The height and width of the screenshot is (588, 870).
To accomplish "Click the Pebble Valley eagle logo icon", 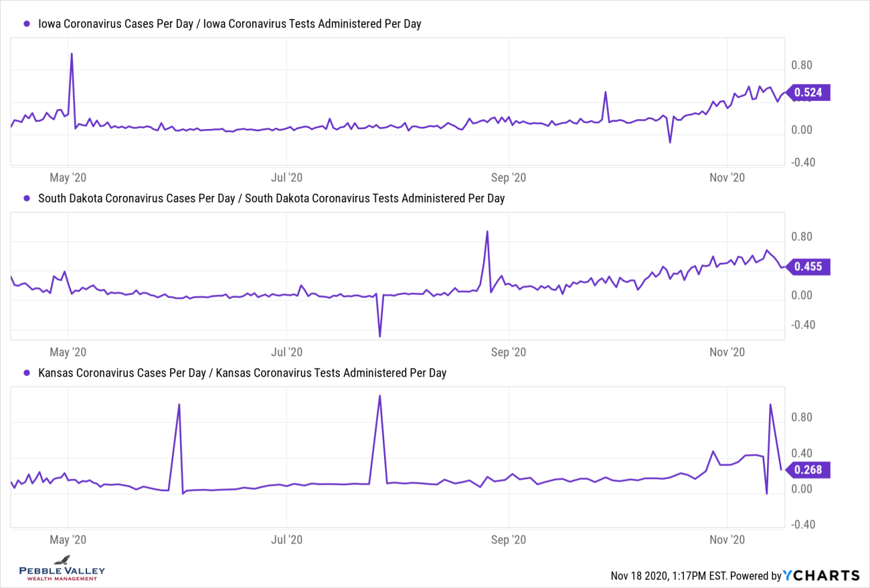I will click(x=62, y=560).
